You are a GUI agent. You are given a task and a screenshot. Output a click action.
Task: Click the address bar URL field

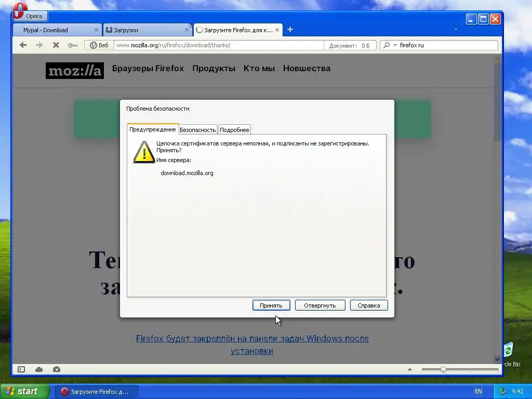pos(219,45)
